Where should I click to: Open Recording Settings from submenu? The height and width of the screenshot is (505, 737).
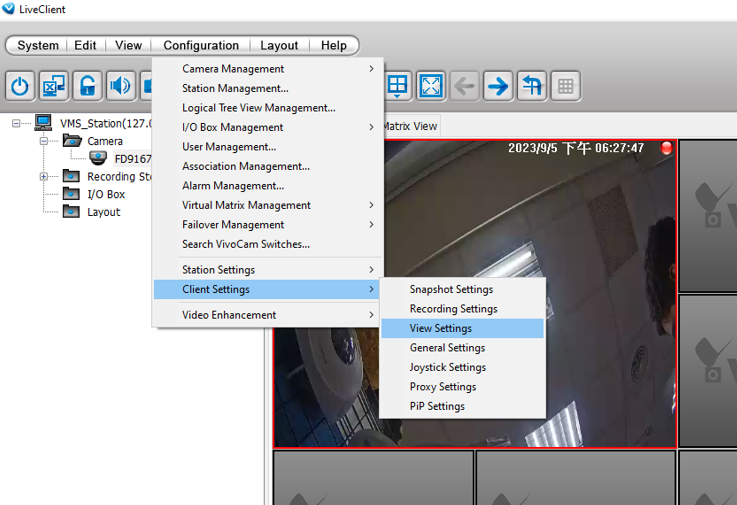(463, 308)
